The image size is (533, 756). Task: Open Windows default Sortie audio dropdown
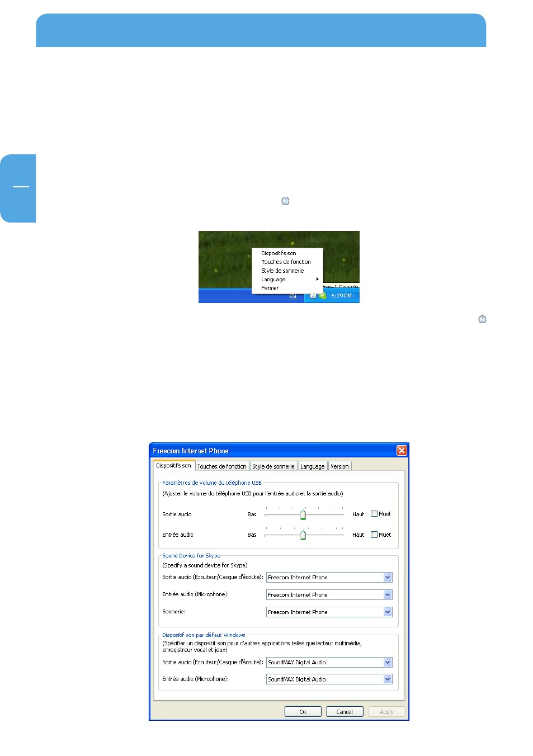[388, 662]
